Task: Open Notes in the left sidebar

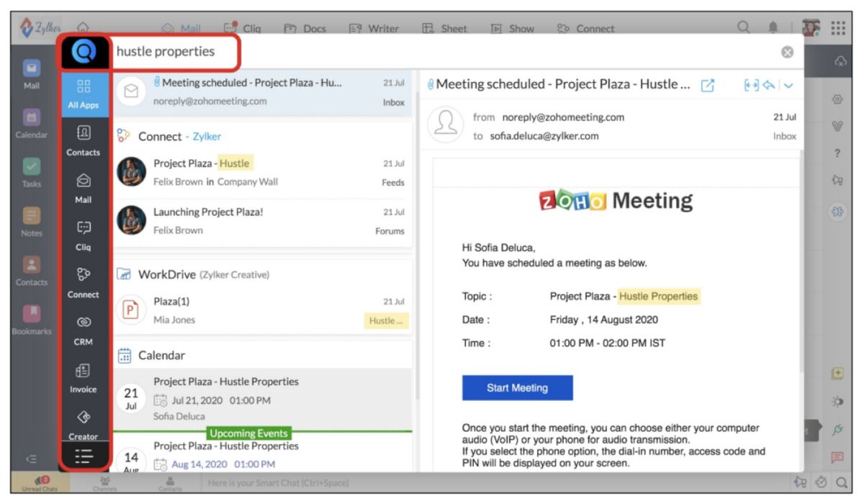Action: (x=31, y=221)
